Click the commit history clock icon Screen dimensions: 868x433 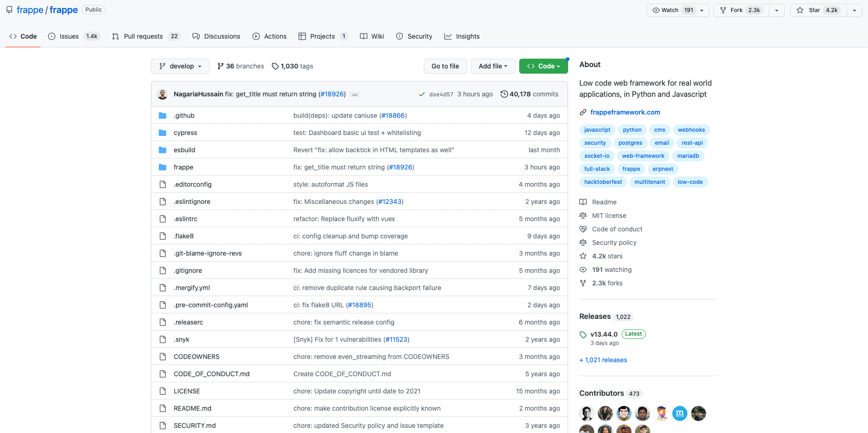point(504,94)
